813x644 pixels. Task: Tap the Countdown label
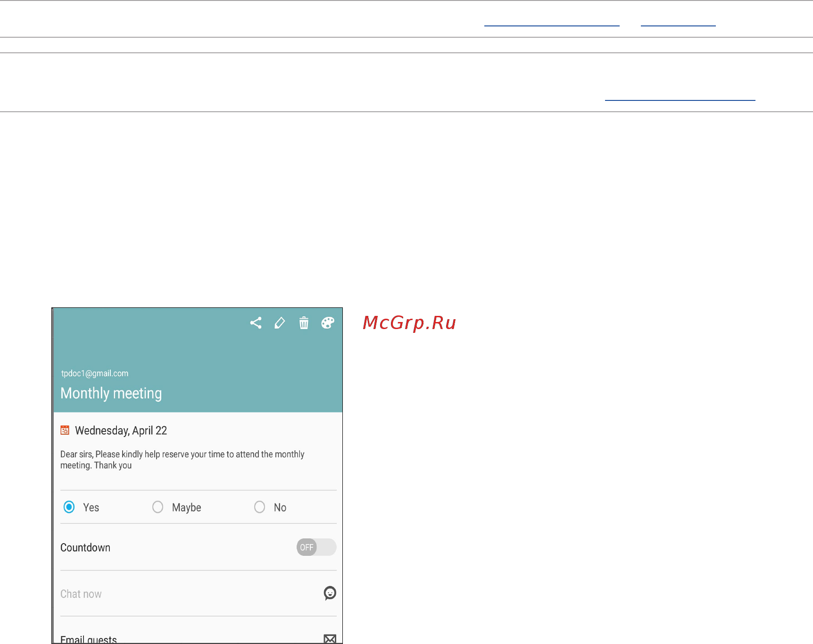pos(85,547)
